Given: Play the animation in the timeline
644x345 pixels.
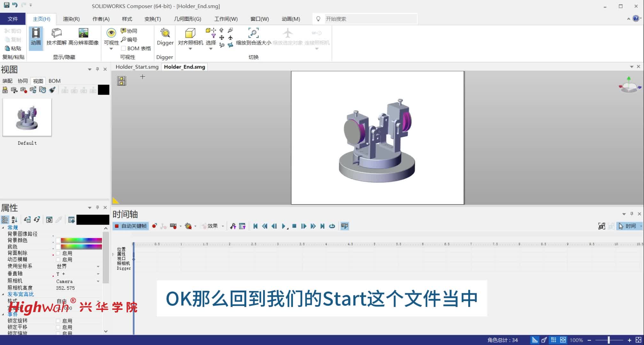Looking at the screenshot, I should [x=284, y=226].
